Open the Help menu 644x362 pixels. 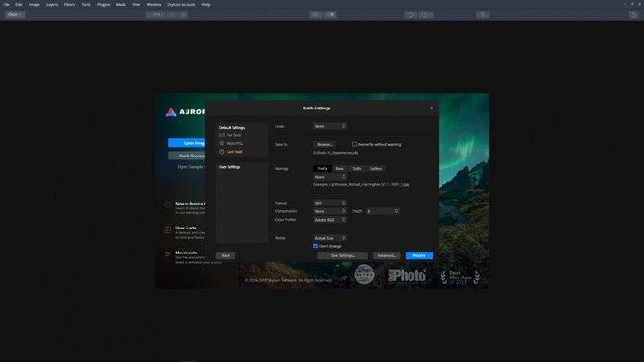click(206, 4)
